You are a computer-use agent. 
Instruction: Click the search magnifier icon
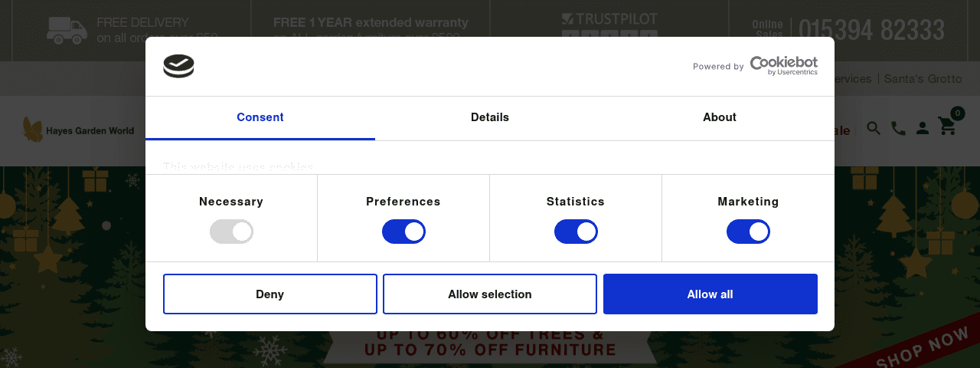click(x=874, y=128)
